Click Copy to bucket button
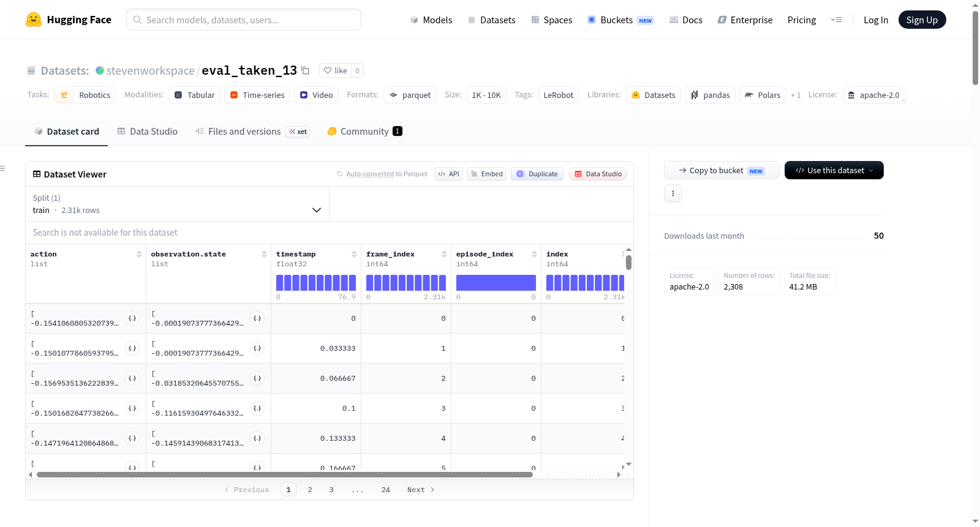Image resolution: width=980 pixels, height=527 pixels. coord(722,170)
